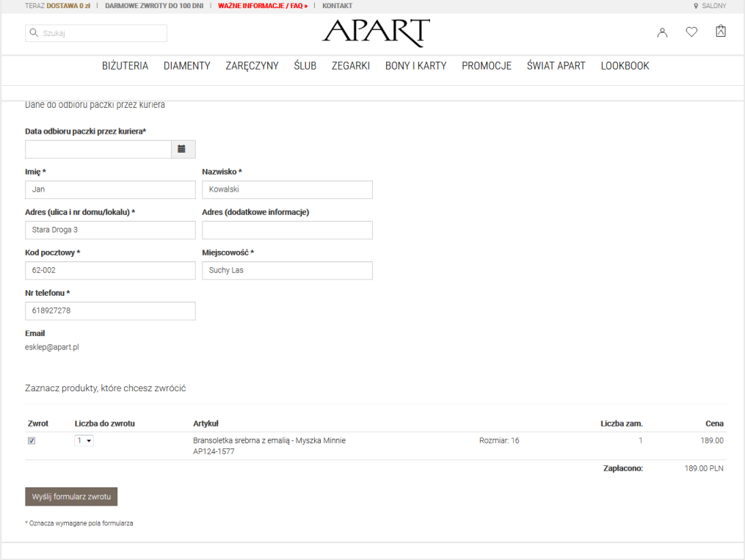Focus the Kod pocztowy field
745x560 pixels.
click(110, 270)
